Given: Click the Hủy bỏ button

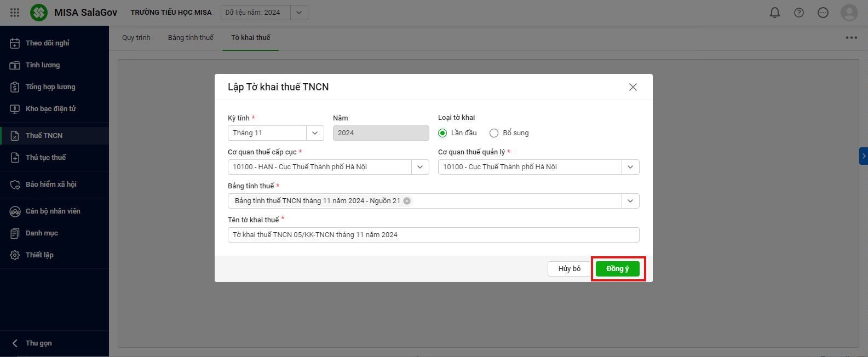Looking at the screenshot, I should tap(569, 269).
